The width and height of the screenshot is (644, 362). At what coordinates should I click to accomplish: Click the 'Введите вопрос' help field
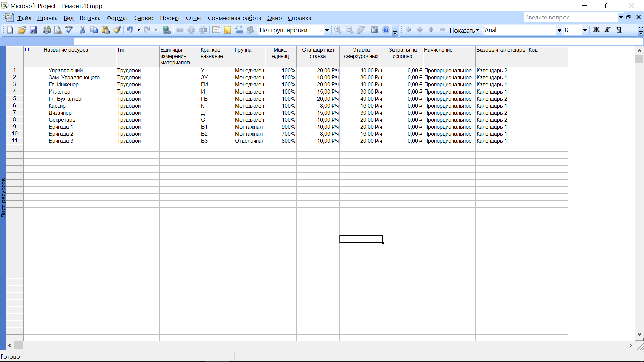pyautogui.click(x=570, y=17)
